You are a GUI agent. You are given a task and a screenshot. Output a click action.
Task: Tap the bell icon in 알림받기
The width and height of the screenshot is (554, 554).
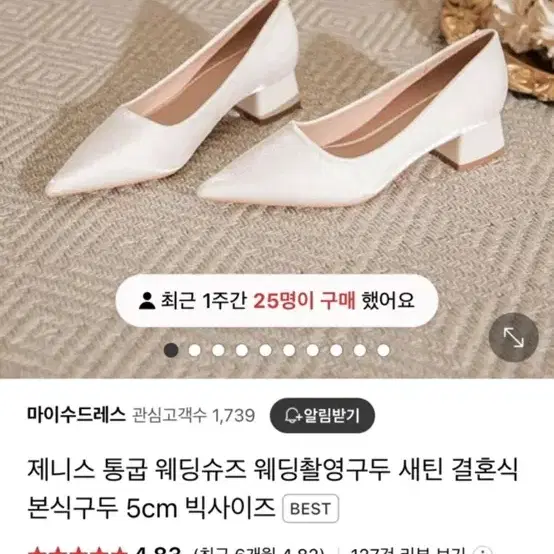[293, 416]
